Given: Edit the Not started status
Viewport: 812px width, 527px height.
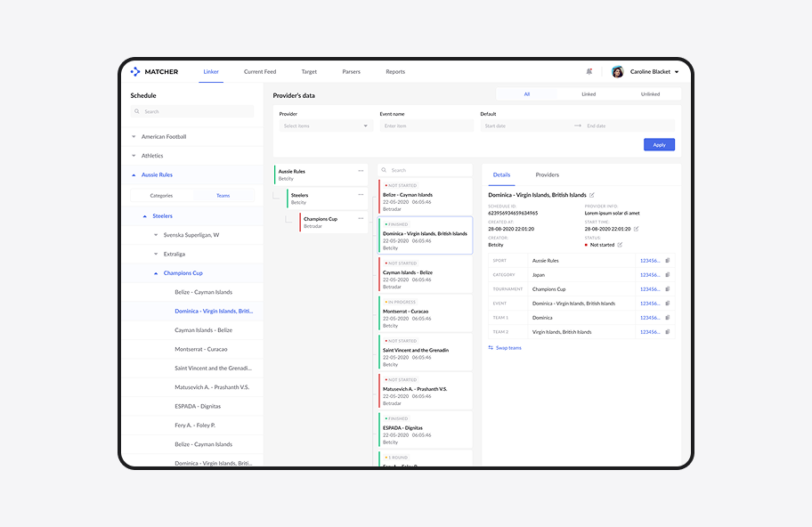Looking at the screenshot, I should click(620, 245).
